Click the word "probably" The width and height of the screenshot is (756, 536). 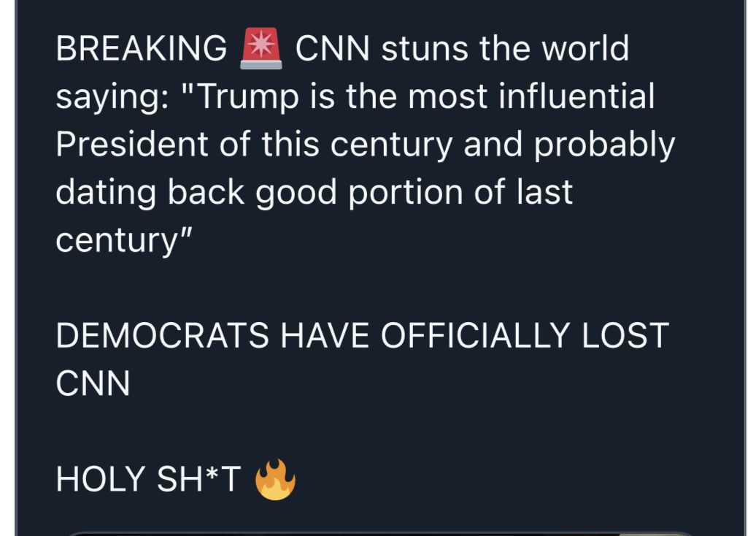[x=604, y=145]
